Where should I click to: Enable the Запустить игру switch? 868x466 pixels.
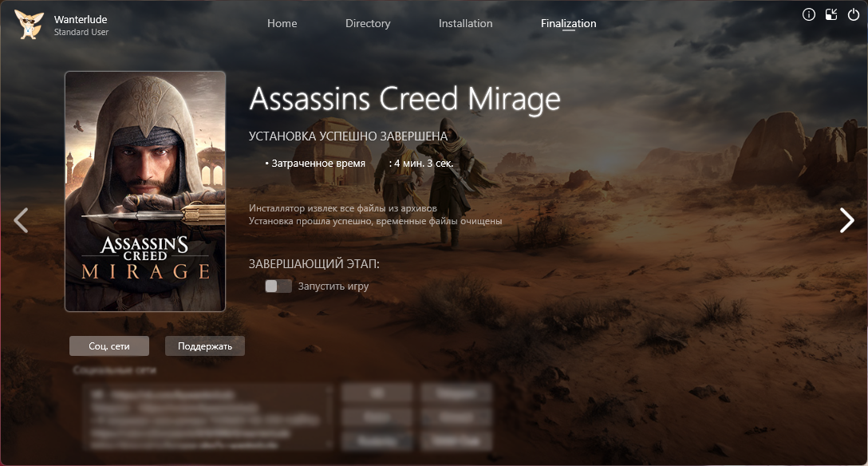point(278,286)
